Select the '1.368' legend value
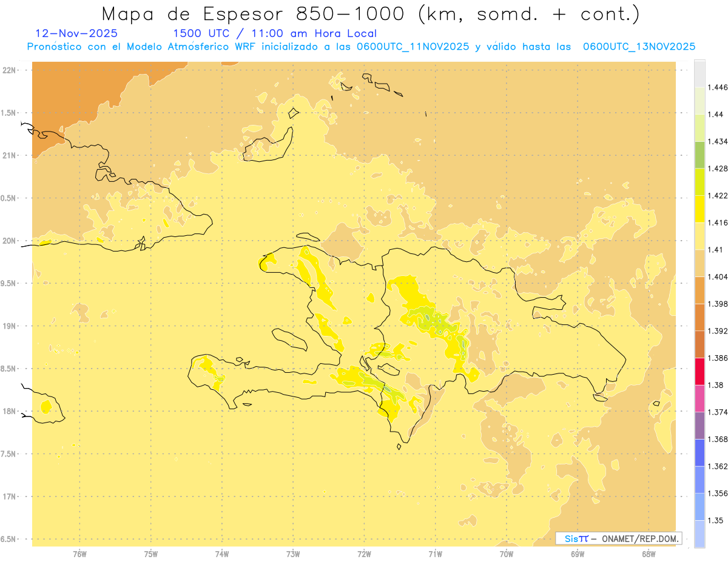This screenshot has height=562, width=728. (718, 439)
